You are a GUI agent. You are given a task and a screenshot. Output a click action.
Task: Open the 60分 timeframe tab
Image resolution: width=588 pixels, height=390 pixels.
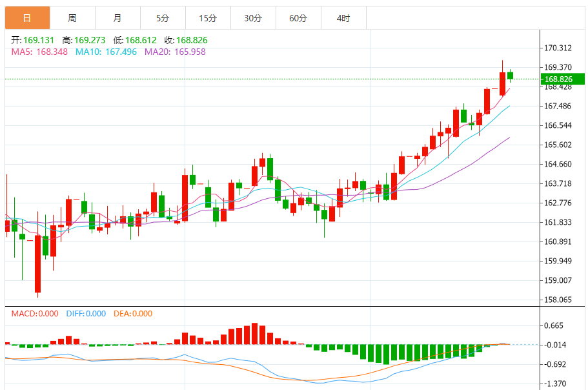point(298,18)
